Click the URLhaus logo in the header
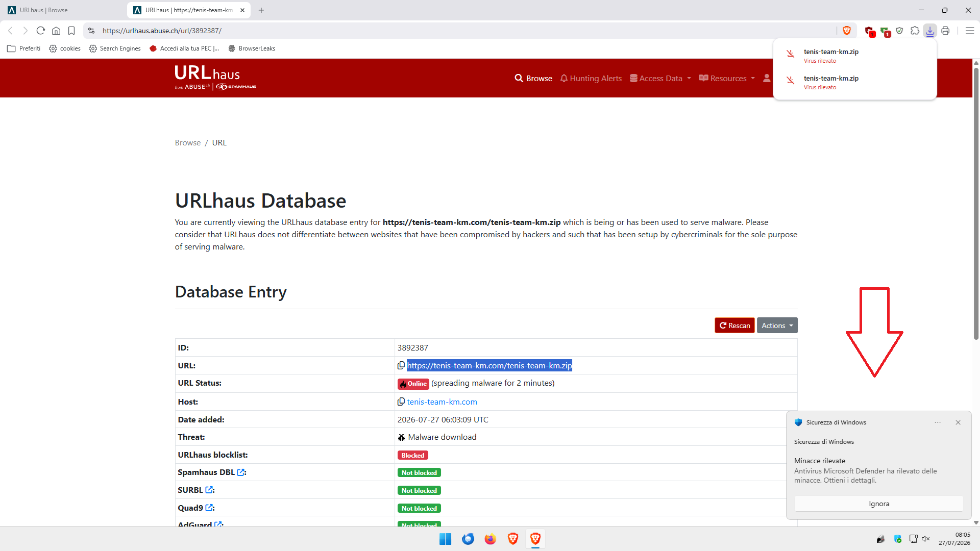Viewport: 980px width, 551px height. (215, 78)
